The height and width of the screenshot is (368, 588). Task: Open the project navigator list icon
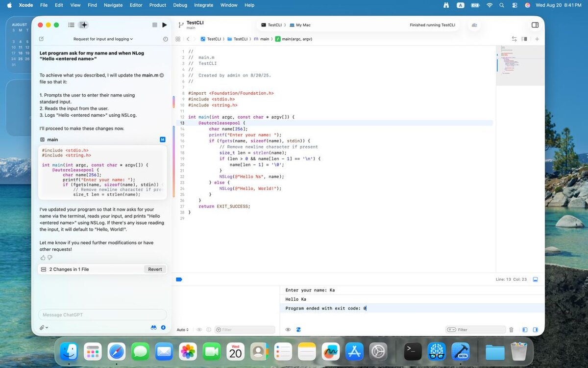click(x=72, y=25)
